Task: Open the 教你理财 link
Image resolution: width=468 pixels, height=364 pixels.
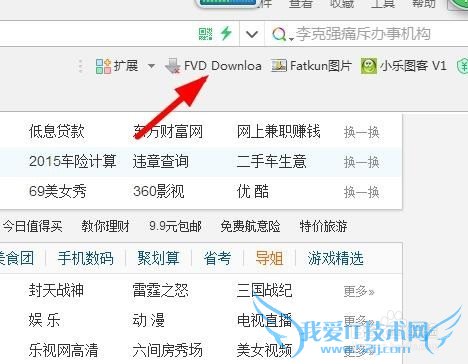Action: pyautogui.click(x=105, y=226)
